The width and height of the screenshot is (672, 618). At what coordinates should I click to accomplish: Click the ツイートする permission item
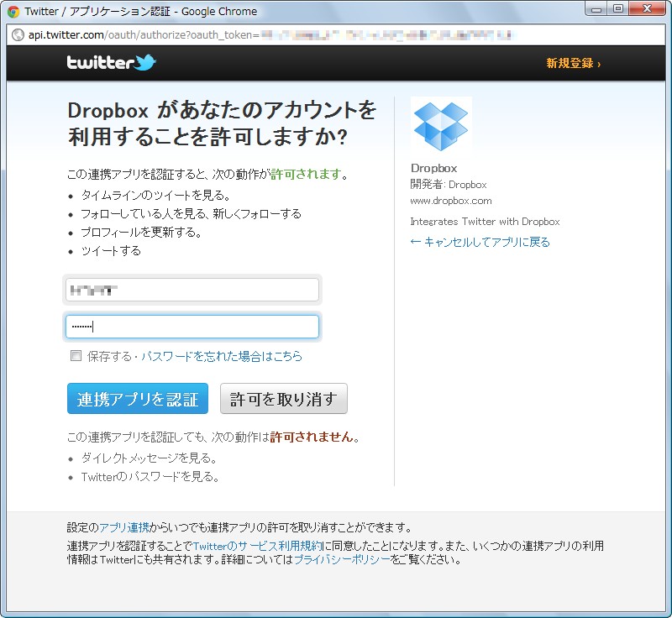point(111,250)
